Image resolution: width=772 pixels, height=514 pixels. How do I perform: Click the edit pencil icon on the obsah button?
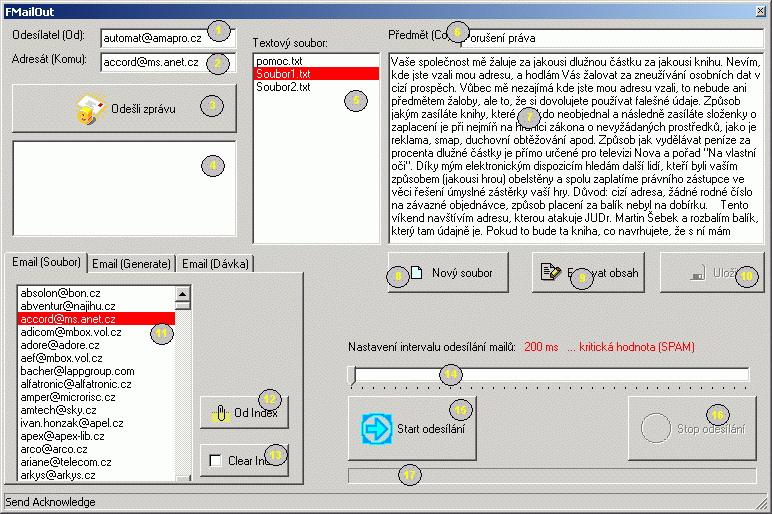[x=551, y=271]
